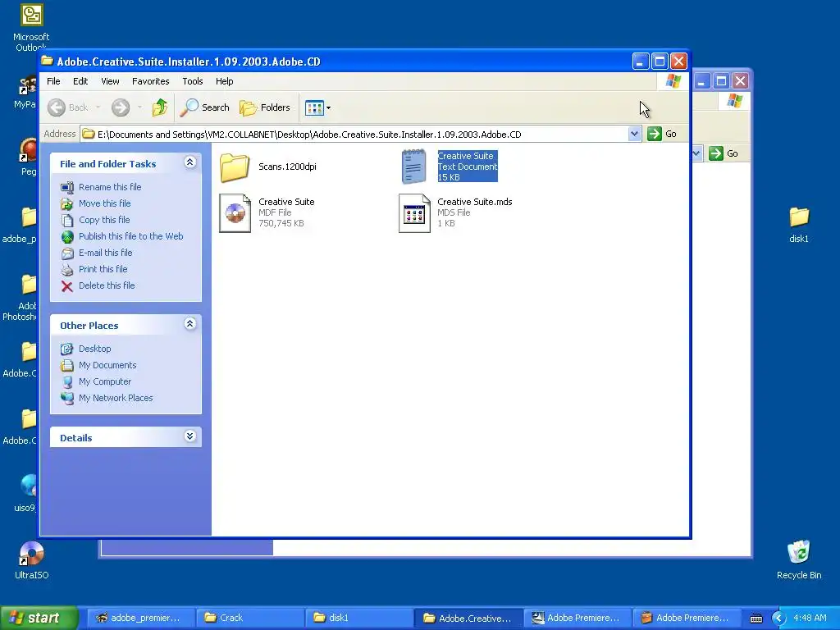Viewport: 840px width, 630px height.
Task: Click the Forward arrow button
Action: [x=121, y=107]
